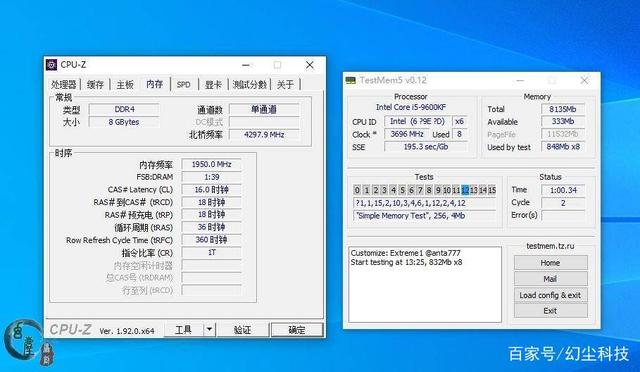This screenshot has width=640, height=372.
Task: Select highlighted test number 12 indicator
Action: pos(465,190)
